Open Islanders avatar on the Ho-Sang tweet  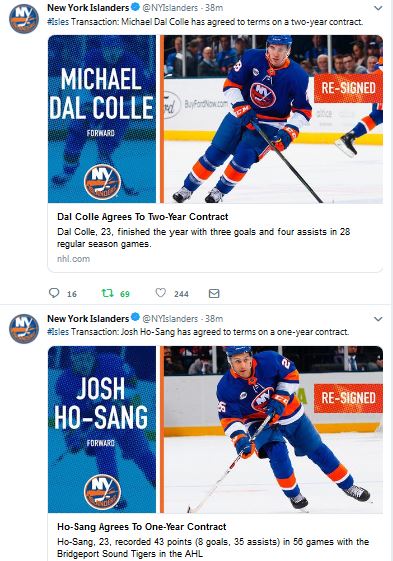click(24, 329)
